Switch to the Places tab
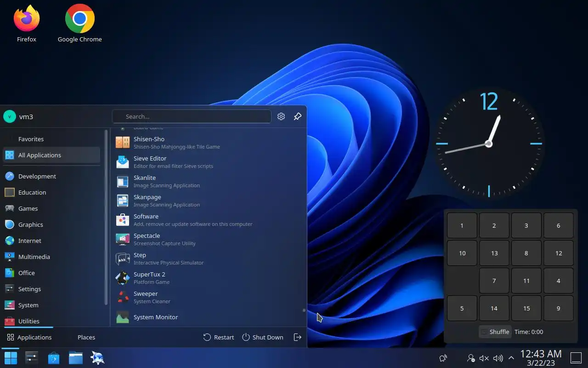This screenshot has width=588, height=368. click(86, 337)
